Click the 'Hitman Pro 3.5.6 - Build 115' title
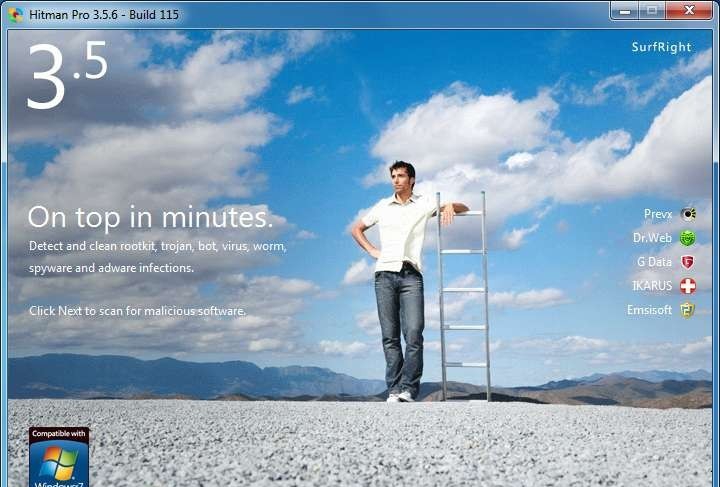This screenshot has height=487, width=720. (104, 15)
